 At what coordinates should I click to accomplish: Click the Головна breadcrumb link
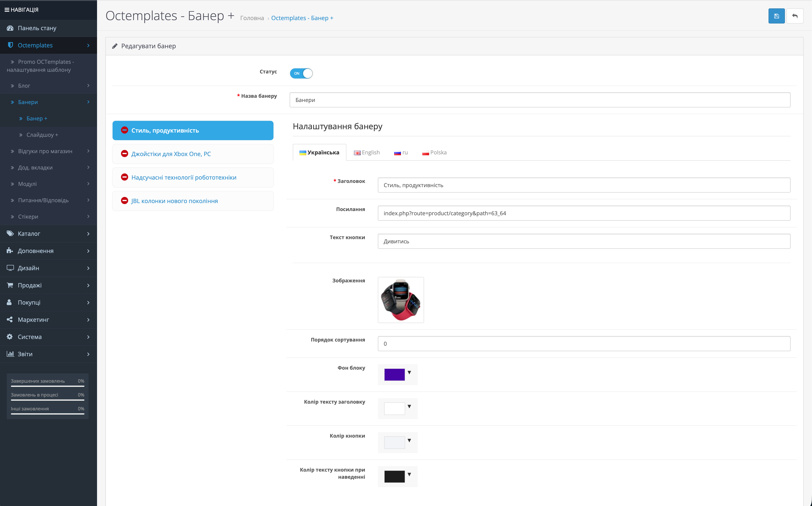click(252, 18)
